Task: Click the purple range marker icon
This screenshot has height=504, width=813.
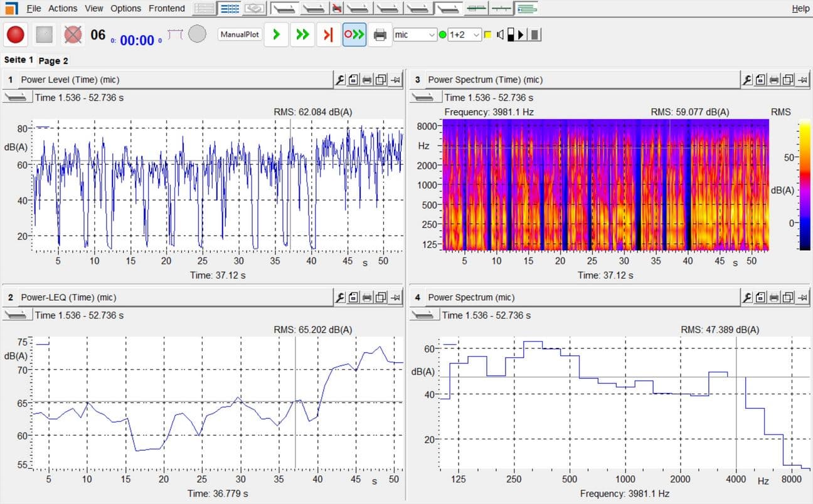Action: (x=175, y=34)
